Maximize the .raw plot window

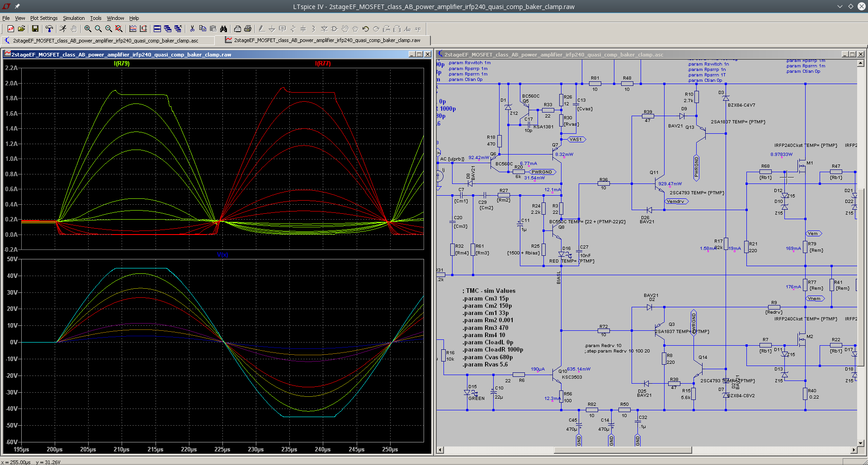click(x=420, y=54)
